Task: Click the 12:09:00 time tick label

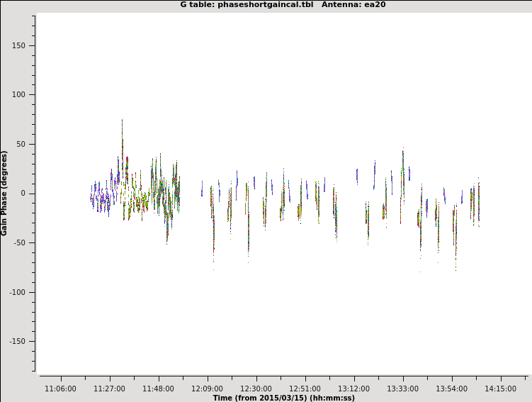Action: coord(207,389)
